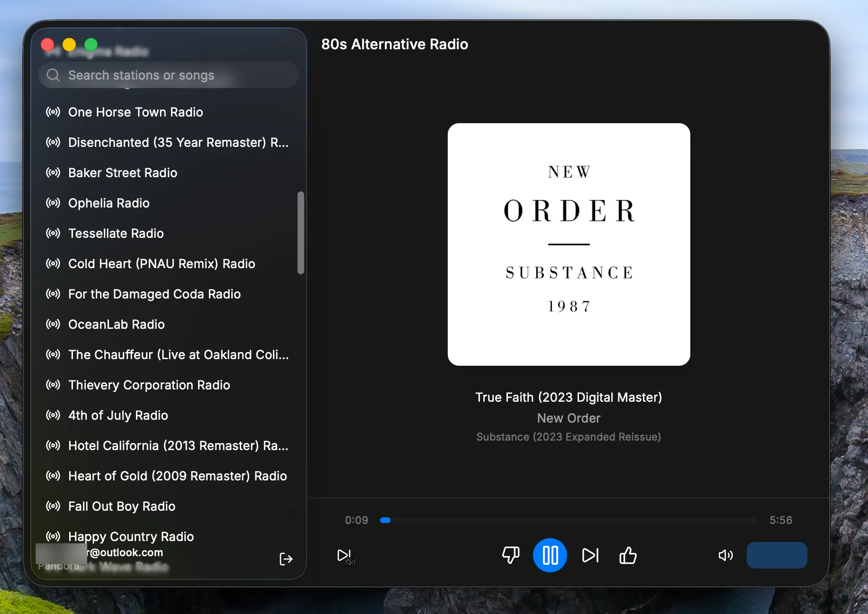Focus the Search stations or songs field
The image size is (868, 614).
[168, 75]
